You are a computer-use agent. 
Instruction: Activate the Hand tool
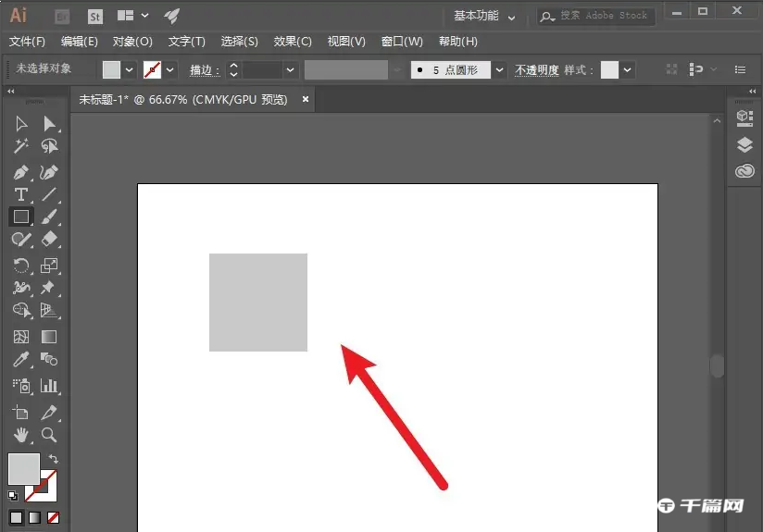coord(21,435)
